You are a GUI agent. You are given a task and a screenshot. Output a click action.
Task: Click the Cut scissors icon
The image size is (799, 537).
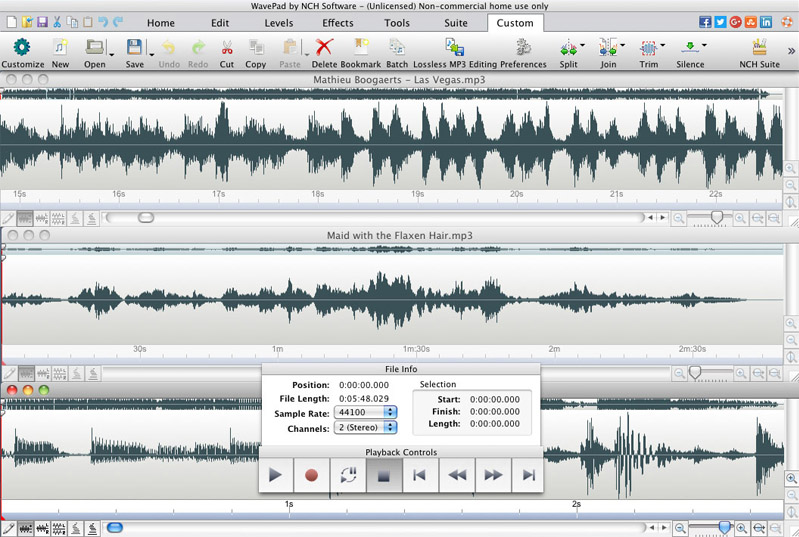tap(227, 47)
